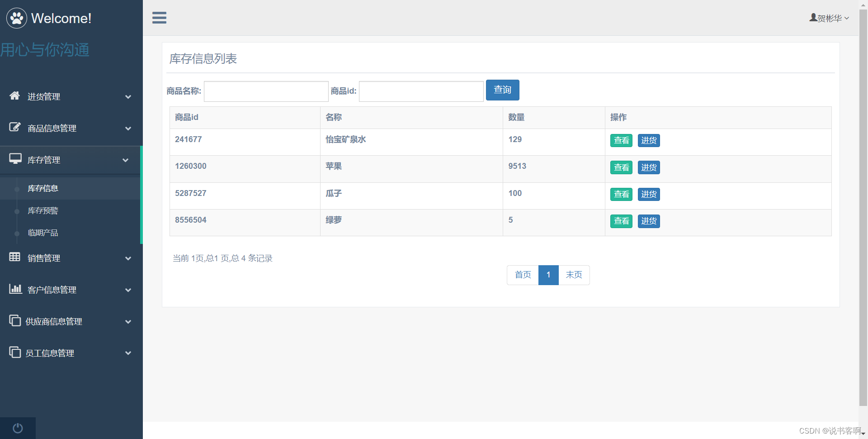Viewport: 868px width, 439px height.
Task: Click the table icon for 销售管理
Action: (15, 257)
